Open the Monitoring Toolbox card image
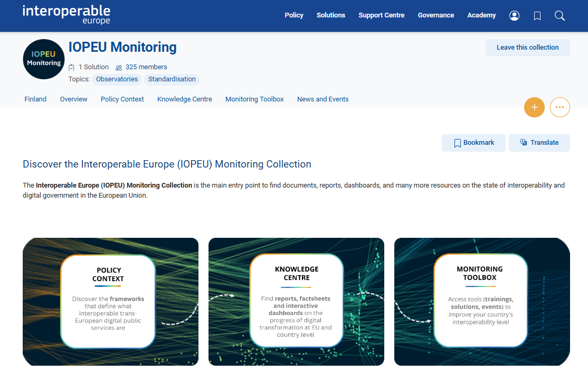The image size is (588, 390). click(482, 301)
